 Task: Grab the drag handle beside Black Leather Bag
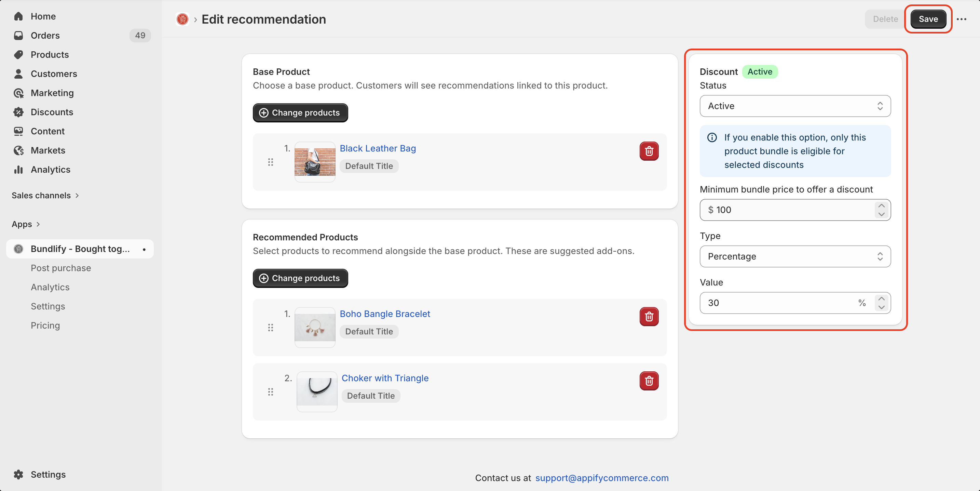coord(271,162)
